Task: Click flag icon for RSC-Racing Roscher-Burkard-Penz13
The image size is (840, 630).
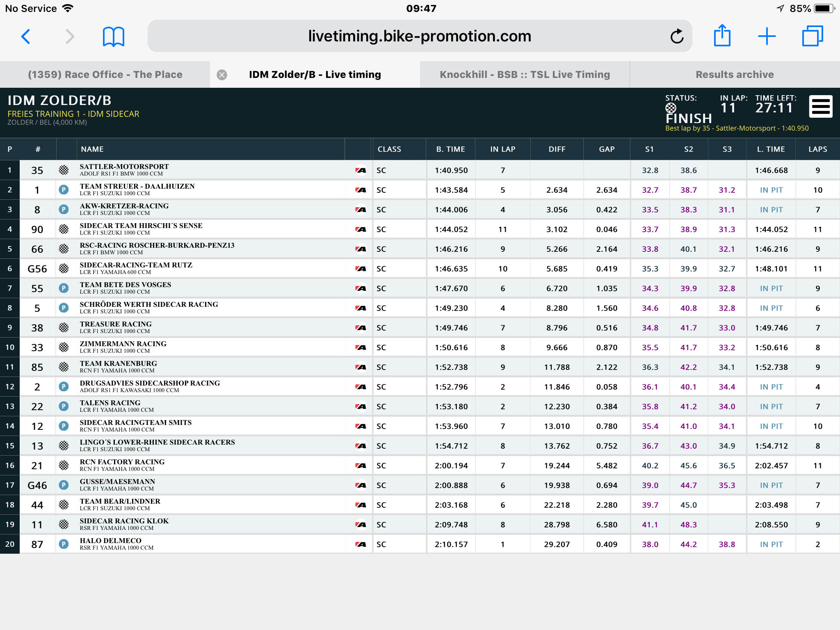Action: pyautogui.click(x=64, y=249)
